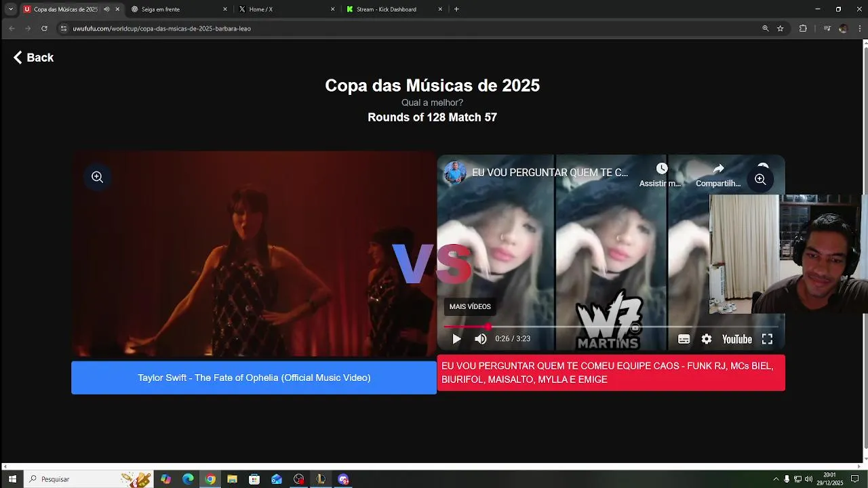Screen dimensions: 868x488
Task: Open the tab search dropdown arrow
Action: [x=11, y=9]
